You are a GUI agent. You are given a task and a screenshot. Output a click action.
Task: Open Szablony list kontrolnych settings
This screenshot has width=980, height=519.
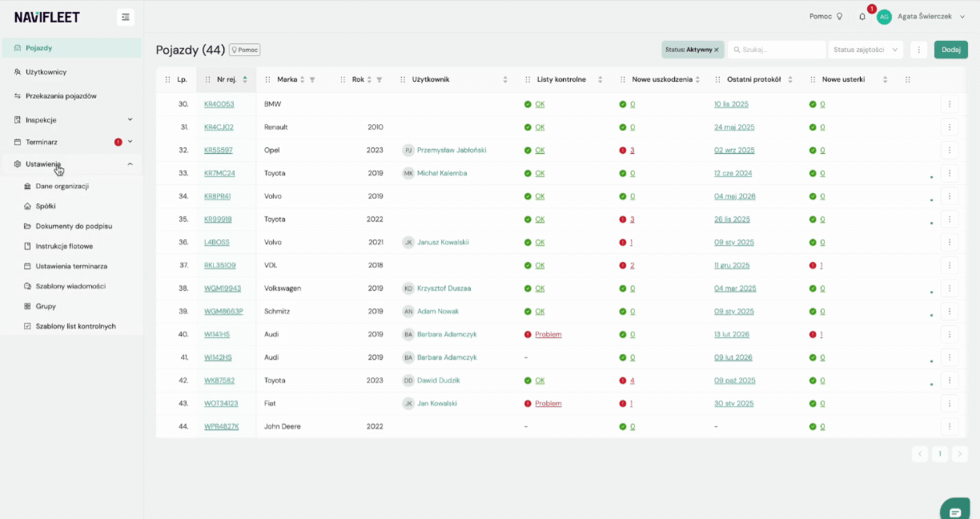pyautogui.click(x=75, y=326)
